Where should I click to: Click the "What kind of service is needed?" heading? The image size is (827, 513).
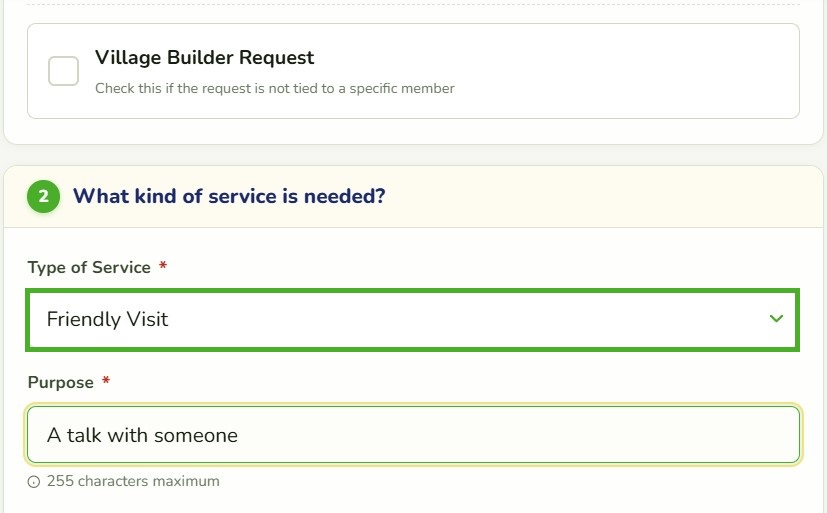pos(229,196)
